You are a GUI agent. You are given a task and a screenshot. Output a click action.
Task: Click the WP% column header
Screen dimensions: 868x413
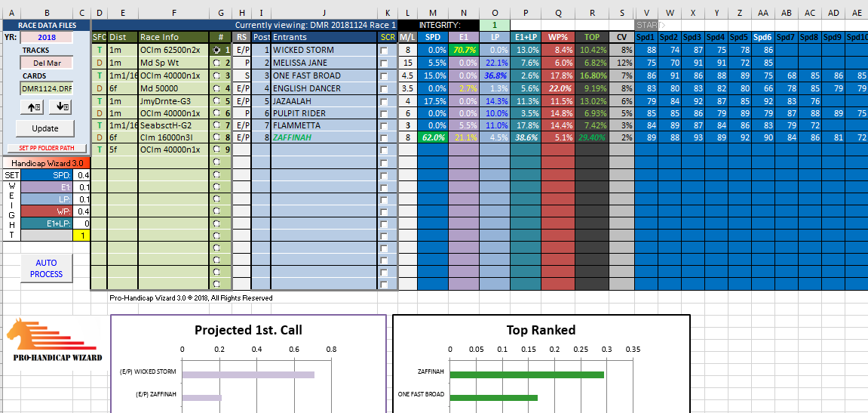point(557,37)
